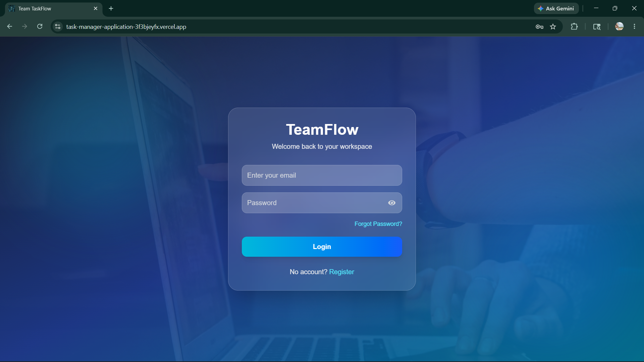
Task: Go back with browser back arrow
Action: pyautogui.click(x=10, y=26)
